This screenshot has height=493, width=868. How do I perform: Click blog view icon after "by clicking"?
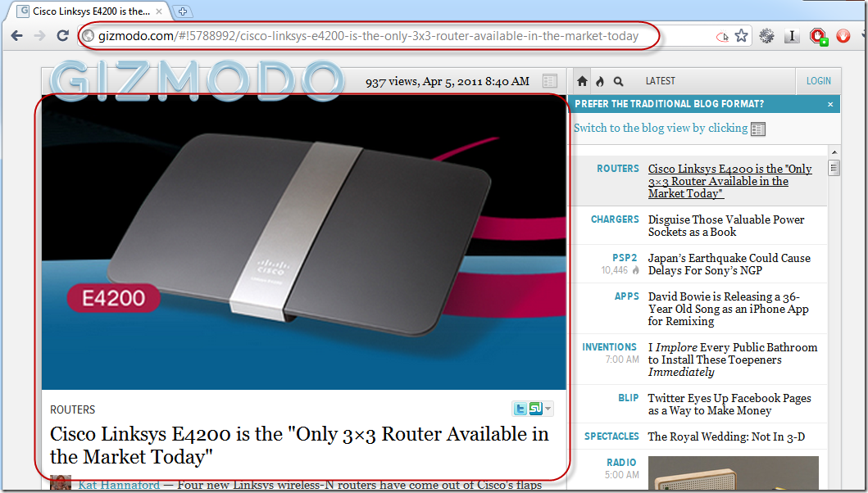click(758, 129)
